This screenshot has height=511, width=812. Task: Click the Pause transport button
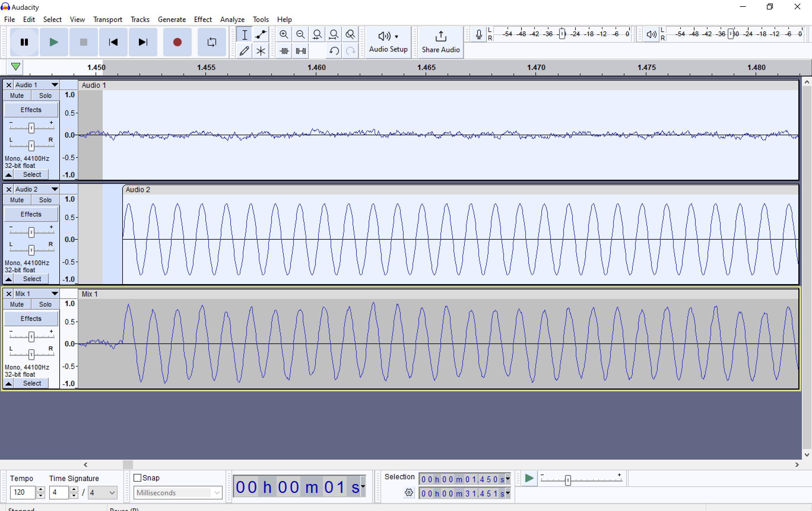click(24, 42)
